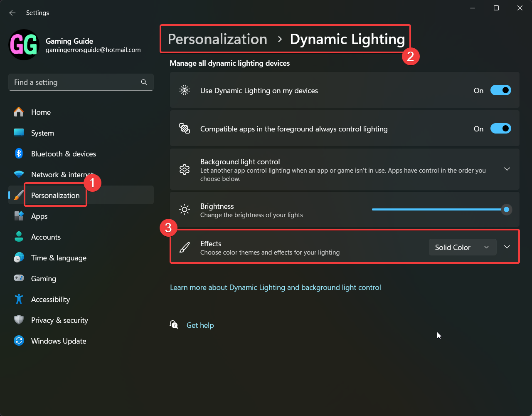
Task: Click the Get help link
Action: (x=200, y=325)
